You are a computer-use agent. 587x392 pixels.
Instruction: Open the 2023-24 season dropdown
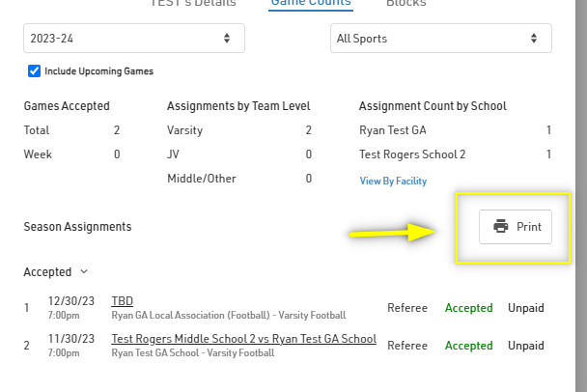[134, 39]
